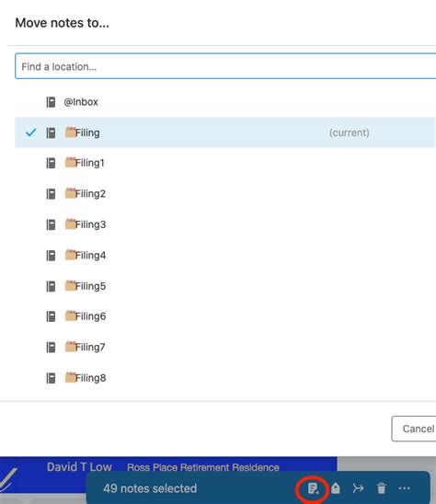
Task: Click 'Ross Place Retirement Residence' text
Action: tap(203, 467)
